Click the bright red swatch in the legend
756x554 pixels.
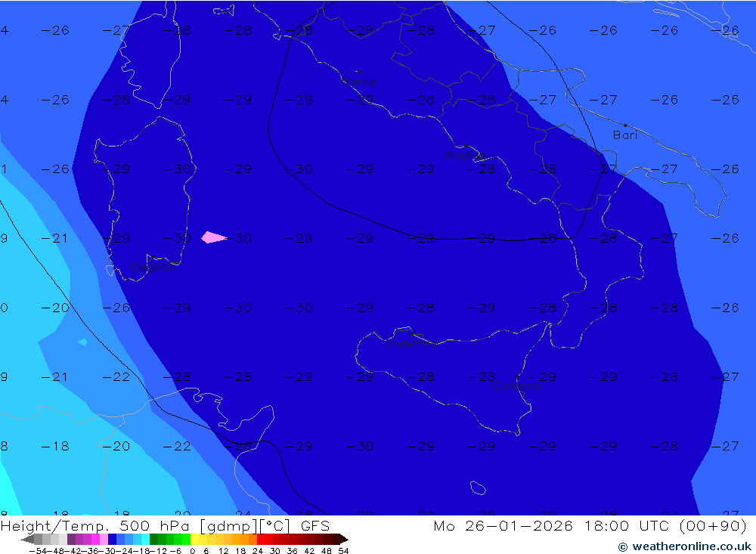261,539
